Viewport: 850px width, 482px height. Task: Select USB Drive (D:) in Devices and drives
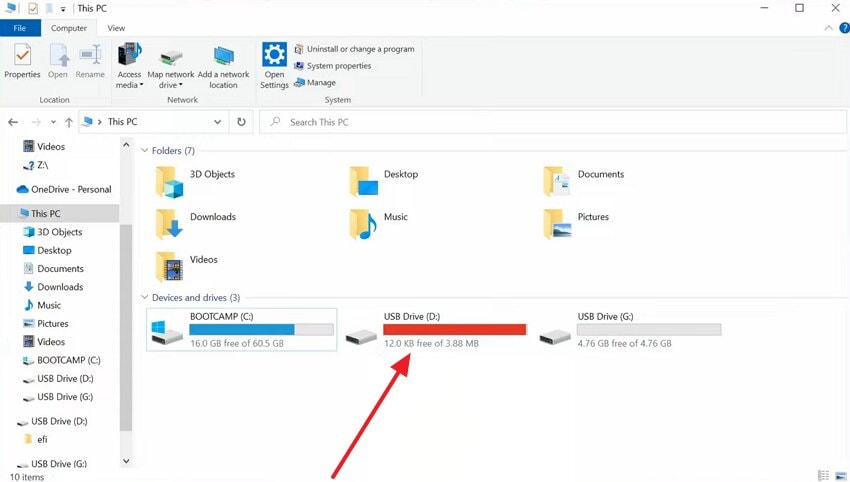436,330
